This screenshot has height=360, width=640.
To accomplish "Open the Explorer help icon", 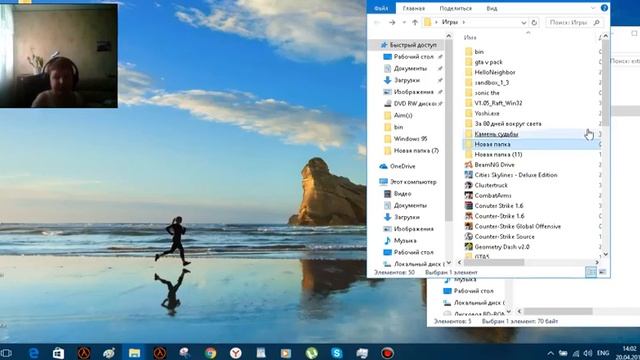I will coord(604,8).
